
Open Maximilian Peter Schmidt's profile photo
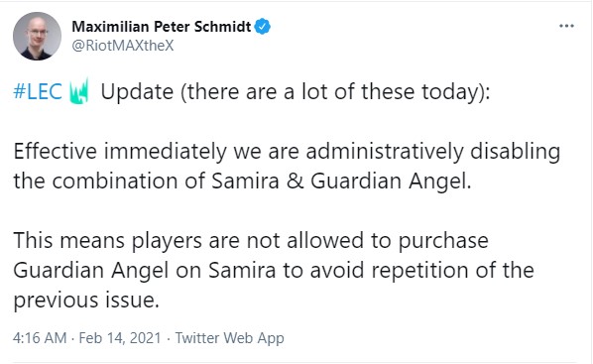point(37,36)
